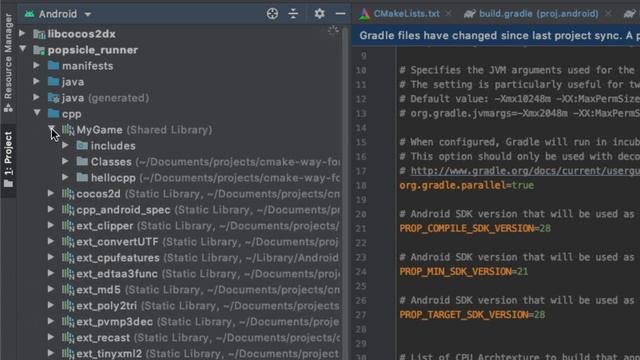Select ext_pvmp3dec tree row
Image resolution: width=640 pixels, height=360 pixels.
tap(180, 322)
